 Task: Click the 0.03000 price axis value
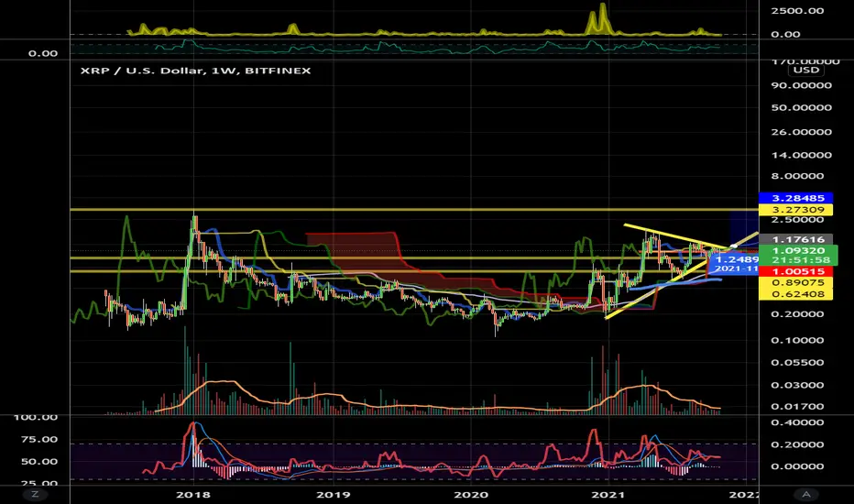point(798,385)
